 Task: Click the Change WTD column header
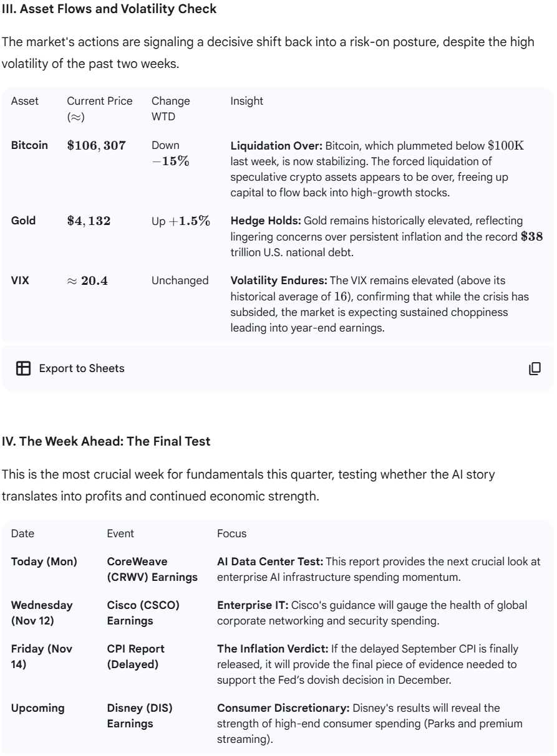[x=170, y=108]
